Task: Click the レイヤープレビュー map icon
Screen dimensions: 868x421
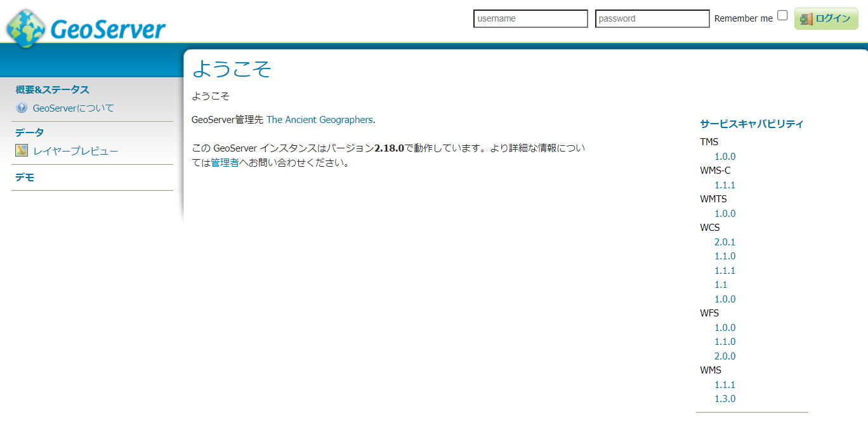Action: 22,151
